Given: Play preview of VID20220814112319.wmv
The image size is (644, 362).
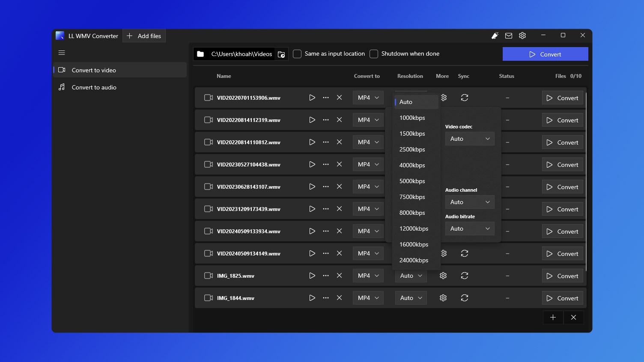Looking at the screenshot, I should coord(312,120).
